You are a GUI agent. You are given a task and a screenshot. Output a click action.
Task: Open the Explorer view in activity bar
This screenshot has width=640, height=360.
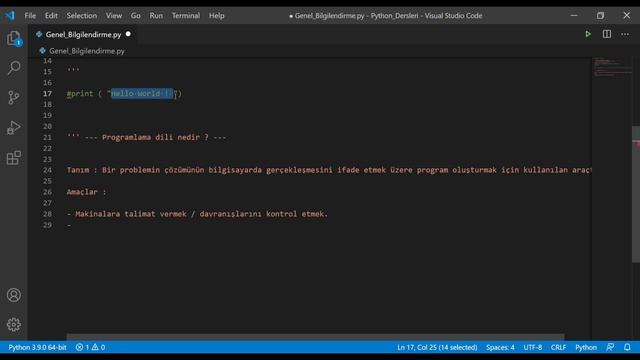tap(14, 39)
